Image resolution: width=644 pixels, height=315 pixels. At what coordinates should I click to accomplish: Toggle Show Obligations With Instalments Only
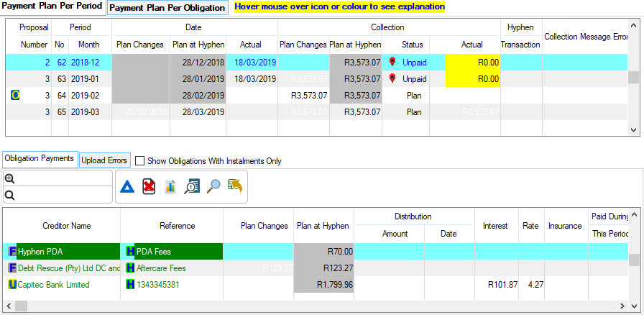(x=139, y=161)
